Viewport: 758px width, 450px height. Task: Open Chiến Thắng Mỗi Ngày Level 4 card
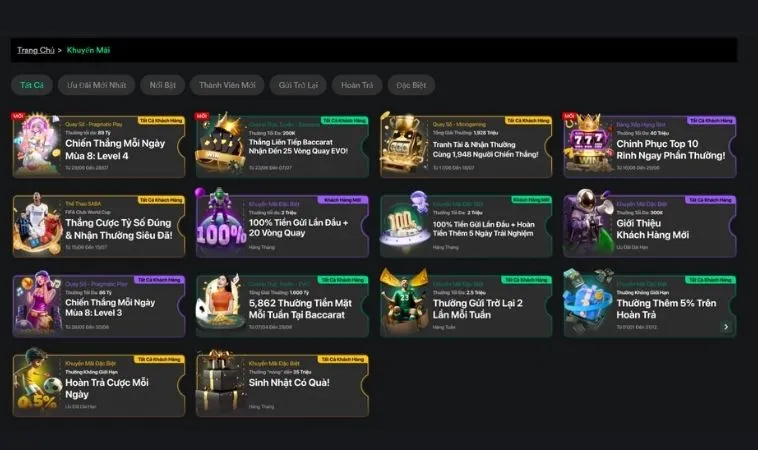point(99,146)
